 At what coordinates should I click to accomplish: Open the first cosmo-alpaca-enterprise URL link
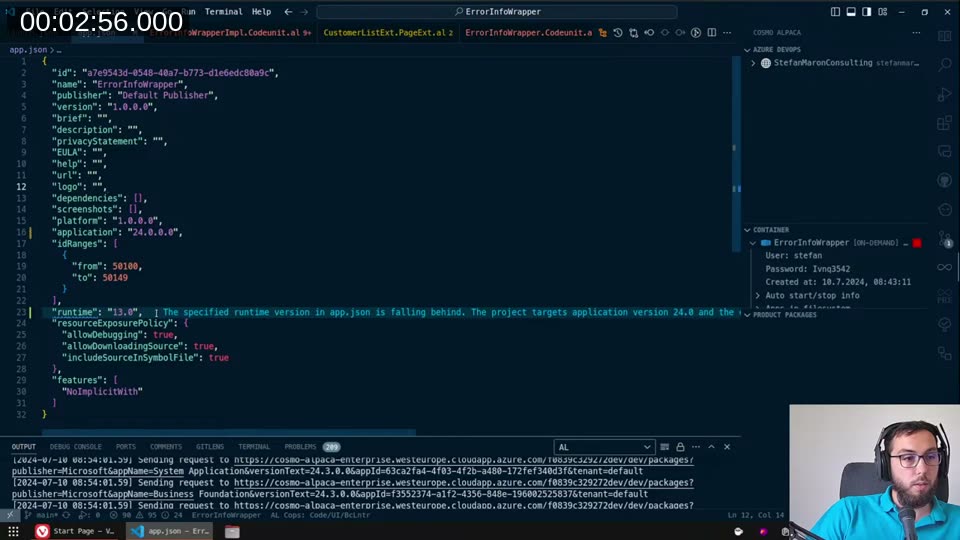coord(463,460)
